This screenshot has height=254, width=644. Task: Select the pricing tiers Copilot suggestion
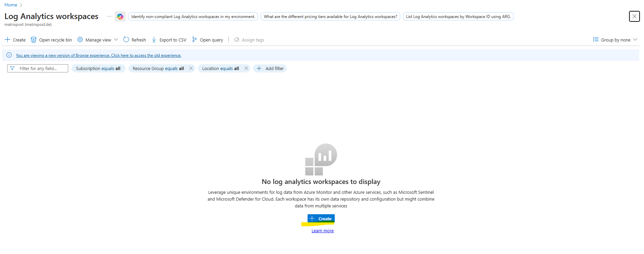pos(330,16)
